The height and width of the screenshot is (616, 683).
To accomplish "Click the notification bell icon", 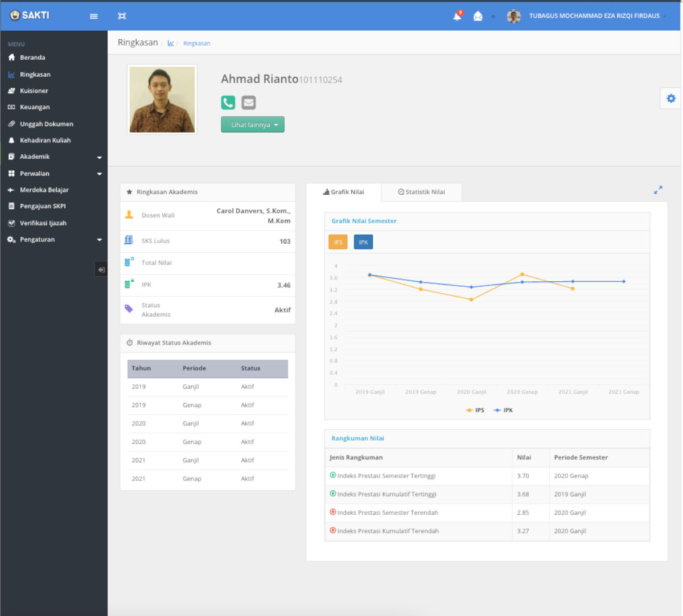I will pyautogui.click(x=457, y=16).
